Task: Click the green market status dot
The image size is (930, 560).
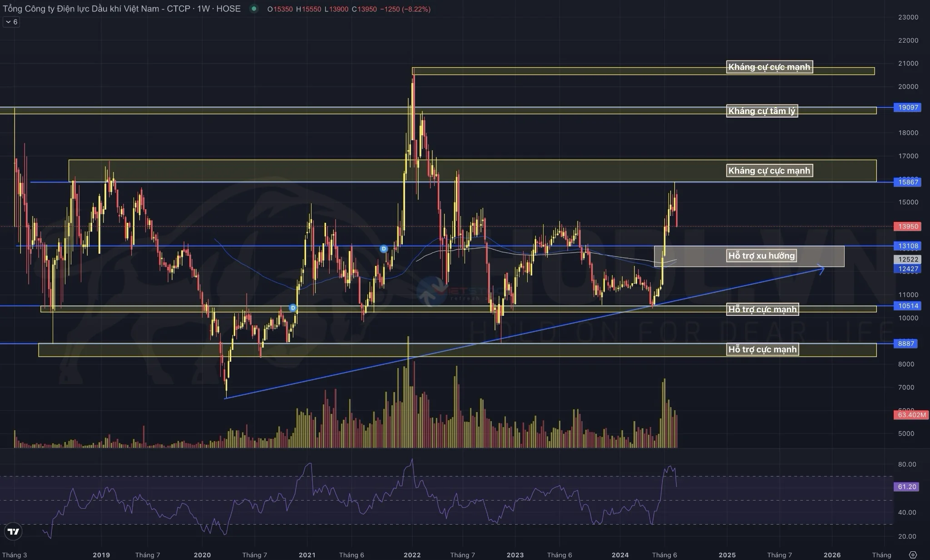Action: pyautogui.click(x=254, y=9)
